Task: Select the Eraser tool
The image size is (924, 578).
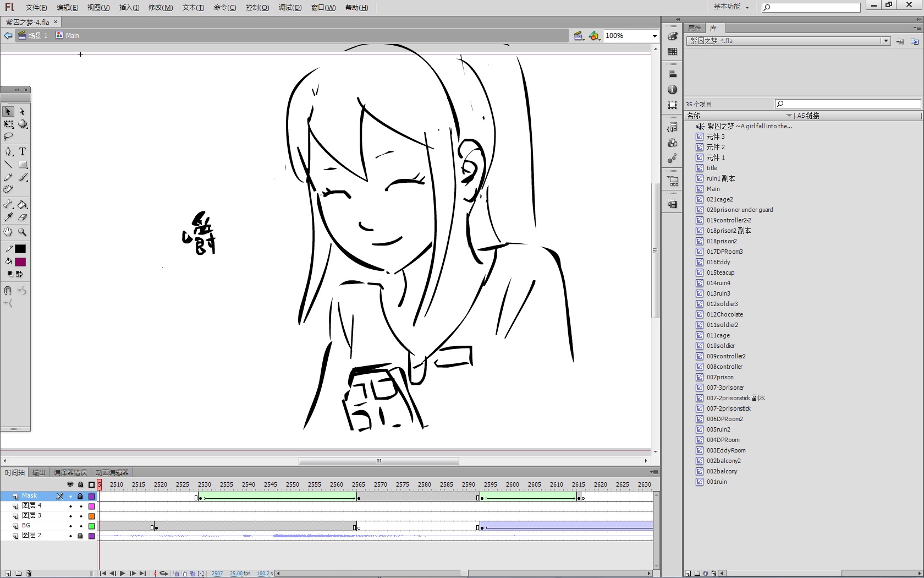Action: (23, 217)
